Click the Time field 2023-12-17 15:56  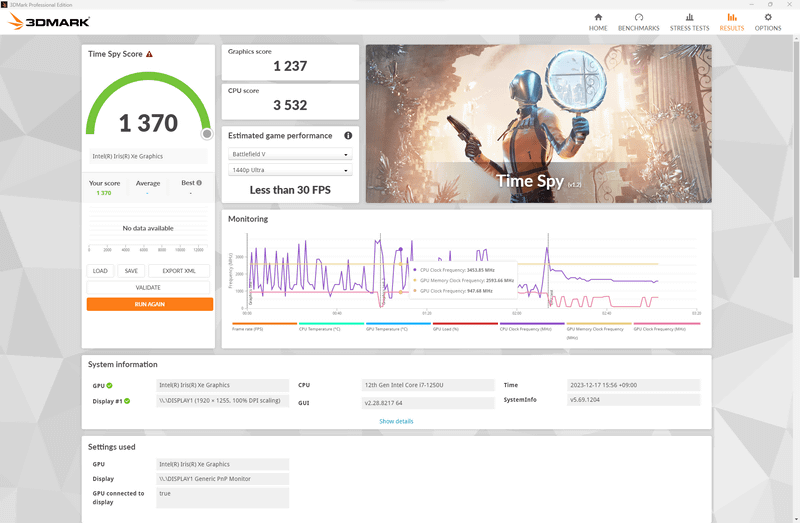(x=633, y=385)
